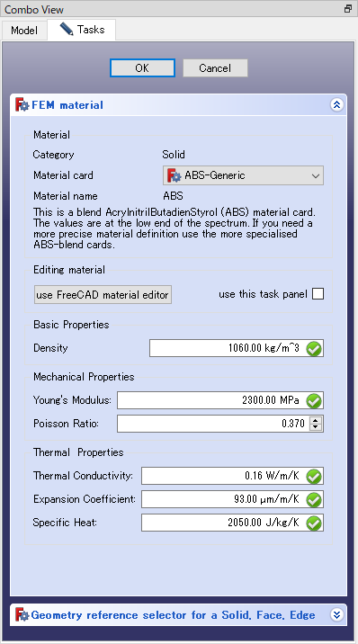Image resolution: width=358 pixels, height=644 pixels.
Task: Click the Geometry reference selector icon
Action: point(22,615)
